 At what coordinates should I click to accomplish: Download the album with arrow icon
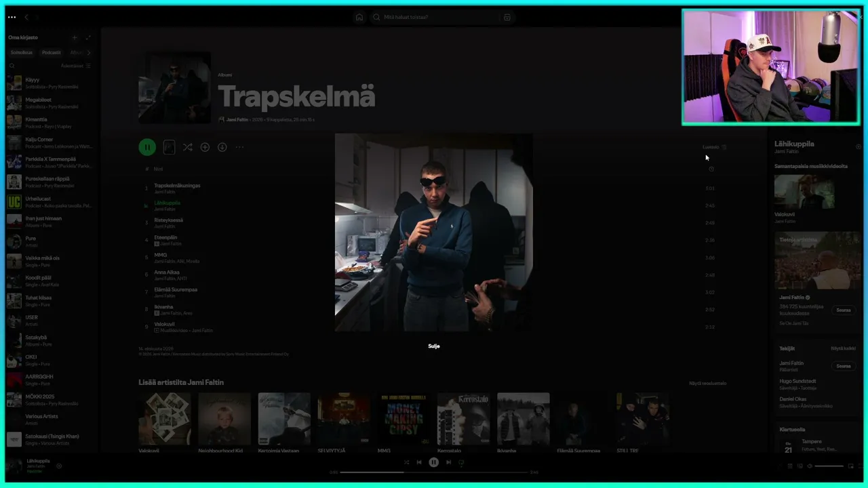[222, 147]
